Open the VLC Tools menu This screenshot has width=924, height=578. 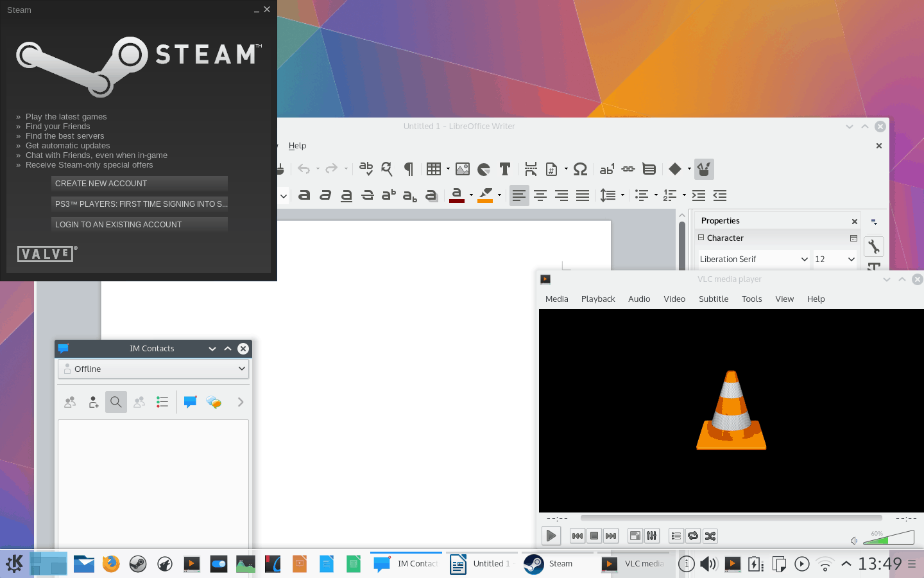751,299
